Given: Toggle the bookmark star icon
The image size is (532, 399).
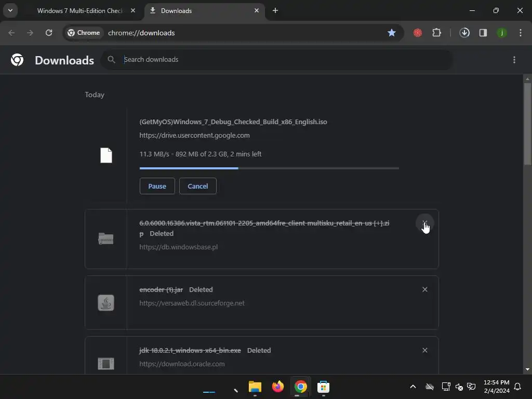Looking at the screenshot, I should tap(392, 33).
